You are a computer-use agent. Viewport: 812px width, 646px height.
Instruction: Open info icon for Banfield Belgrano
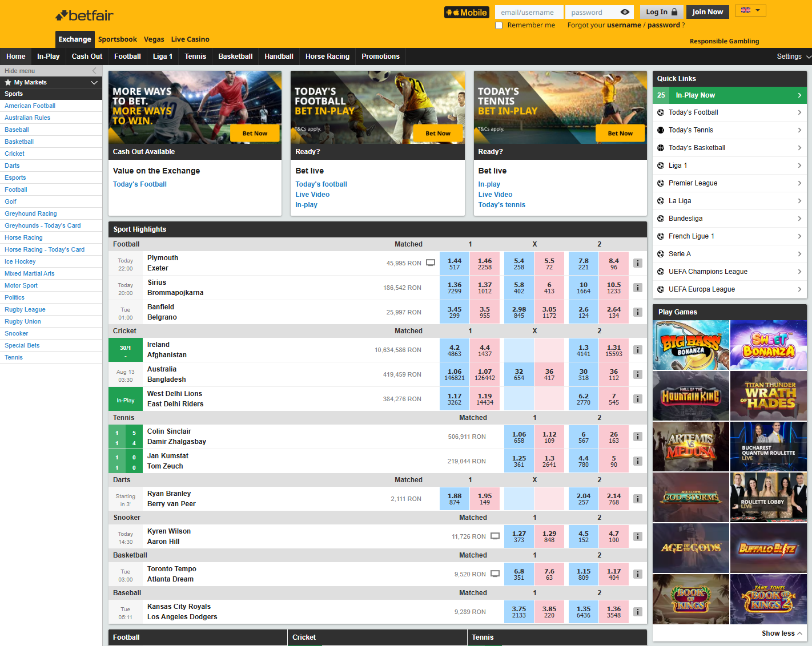point(638,312)
